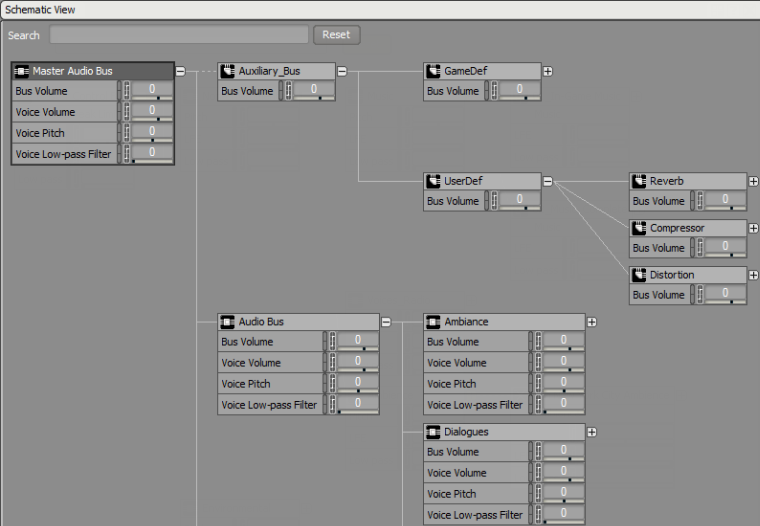This screenshot has height=526, width=760.
Task: Collapse the UserDef node
Action: 548,181
